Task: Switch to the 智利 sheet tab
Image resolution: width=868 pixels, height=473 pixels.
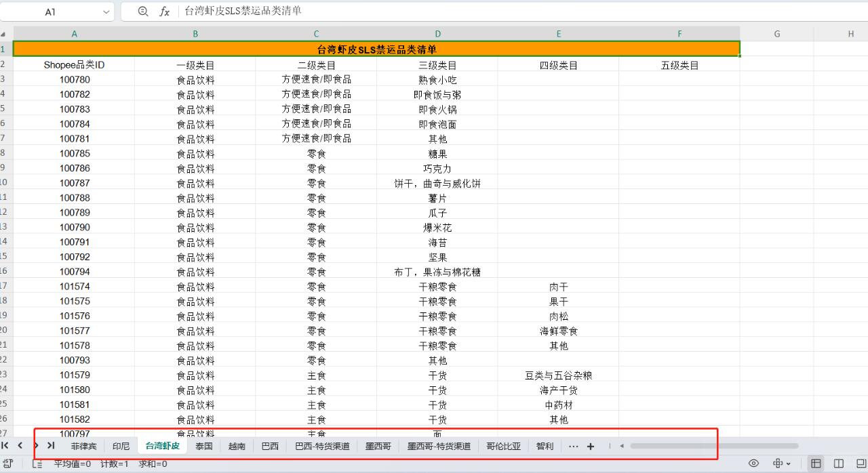Action: click(545, 447)
